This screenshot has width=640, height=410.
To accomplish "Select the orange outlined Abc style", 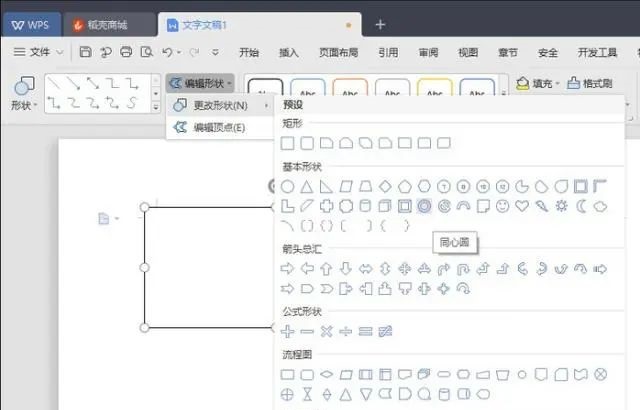I will (350, 88).
